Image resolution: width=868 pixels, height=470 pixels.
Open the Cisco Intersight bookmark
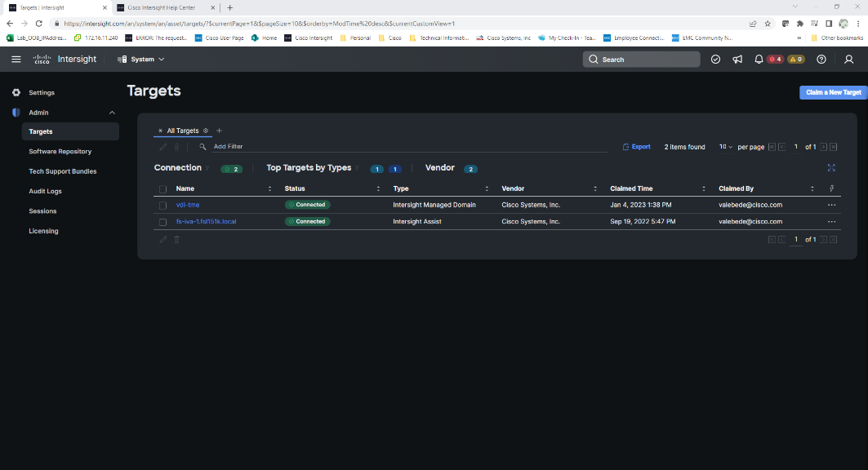(x=309, y=38)
